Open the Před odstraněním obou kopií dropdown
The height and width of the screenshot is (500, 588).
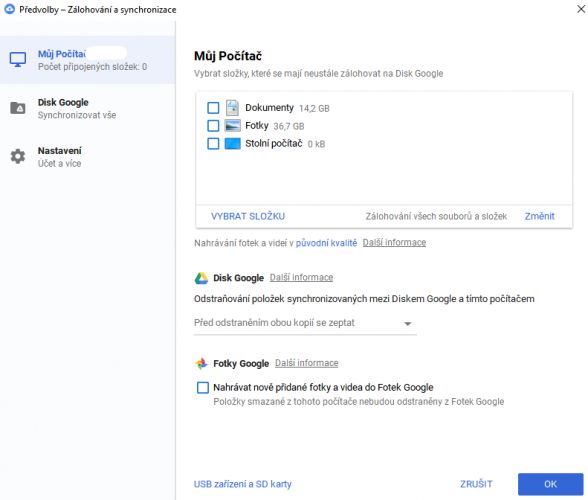point(305,323)
